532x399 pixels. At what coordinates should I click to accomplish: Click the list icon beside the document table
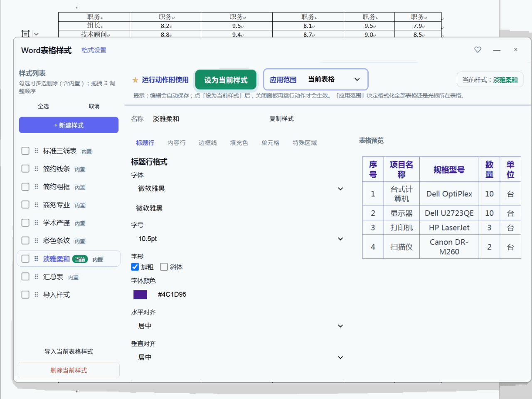(x=25, y=34)
